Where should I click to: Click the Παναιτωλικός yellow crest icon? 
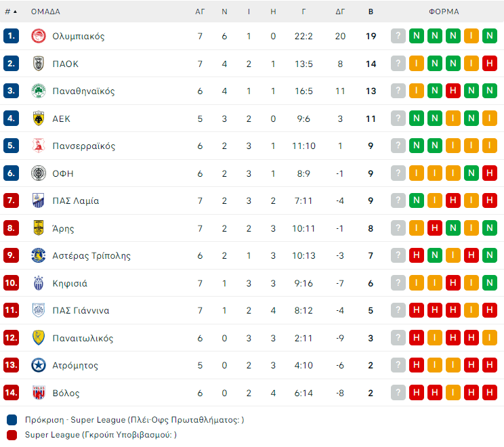coord(39,338)
